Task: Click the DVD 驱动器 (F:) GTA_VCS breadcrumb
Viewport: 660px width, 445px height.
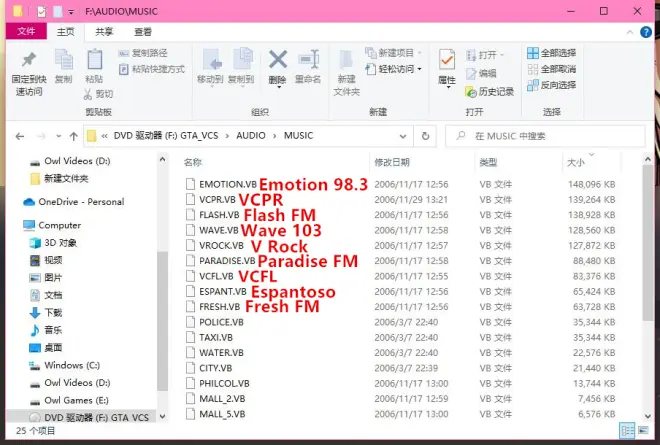Action: (166, 136)
